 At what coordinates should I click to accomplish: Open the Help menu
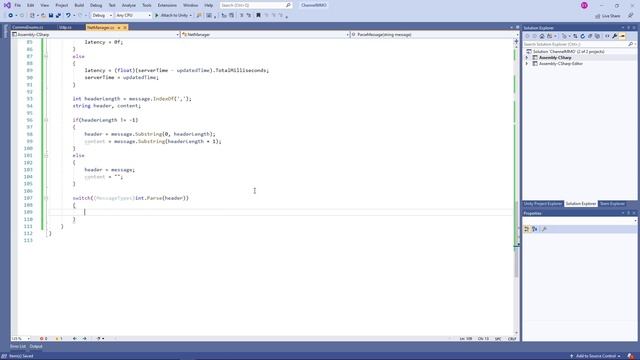click(209, 5)
